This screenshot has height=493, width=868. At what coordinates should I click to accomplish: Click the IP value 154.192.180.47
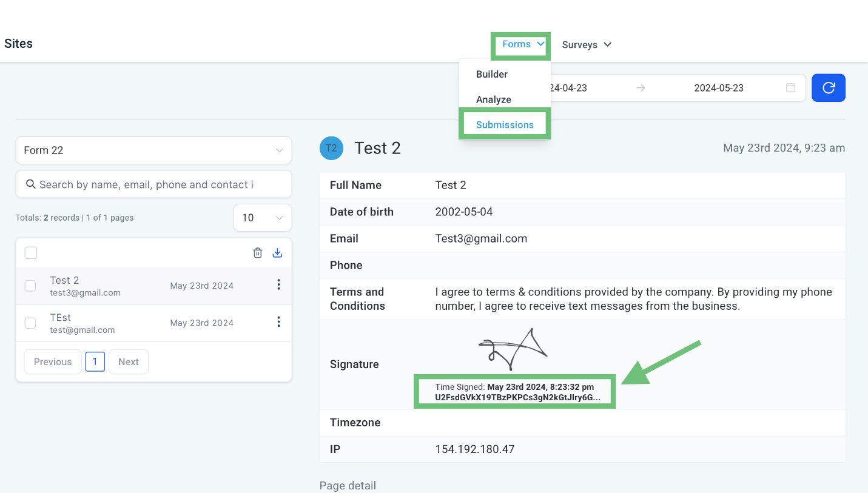(x=475, y=449)
